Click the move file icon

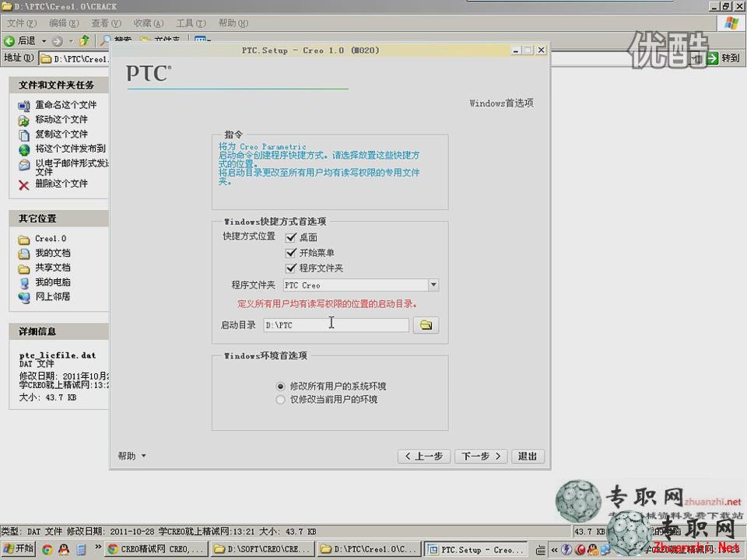24,121
